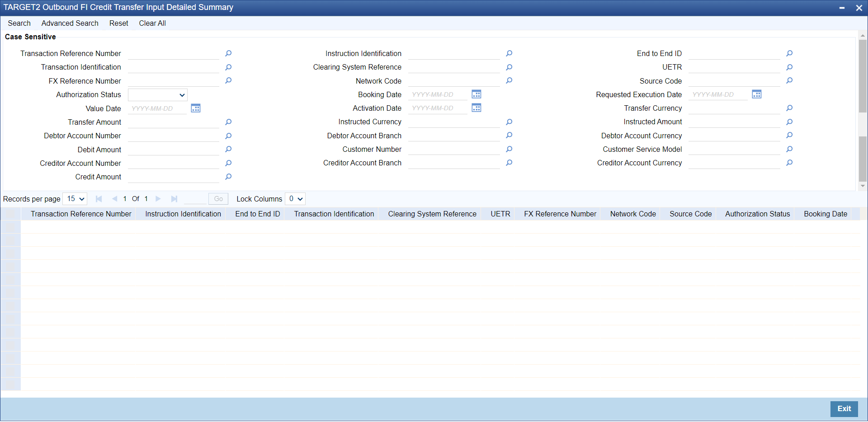Screen dimensions: 868x422
Task: Click the Network Code column header
Action: point(633,214)
